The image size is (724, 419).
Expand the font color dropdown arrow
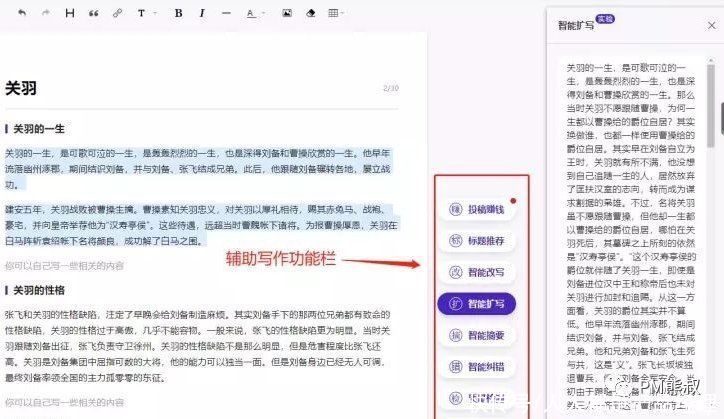[263, 13]
